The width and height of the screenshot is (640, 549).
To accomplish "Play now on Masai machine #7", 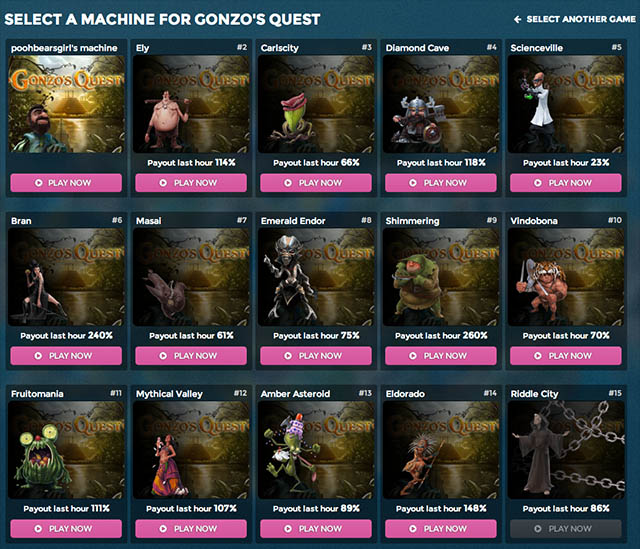I will click(x=191, y=356).
